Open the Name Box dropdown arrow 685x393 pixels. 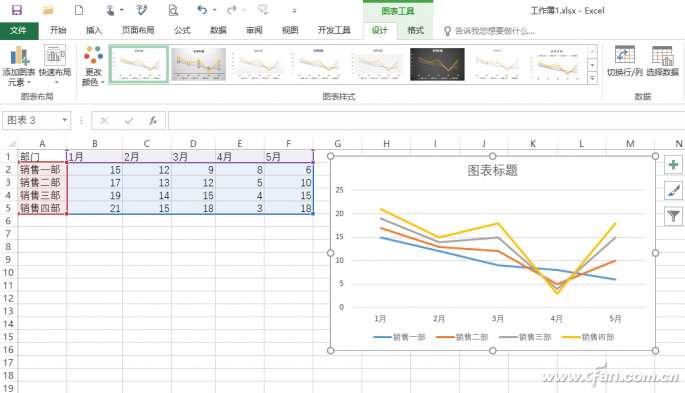(x=65, y=120)
